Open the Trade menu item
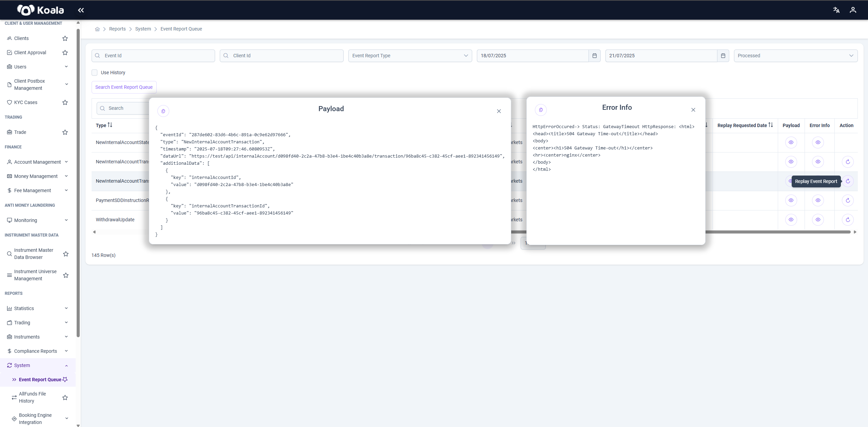Viewport: 868px width, 427px height. coord(20,132)
